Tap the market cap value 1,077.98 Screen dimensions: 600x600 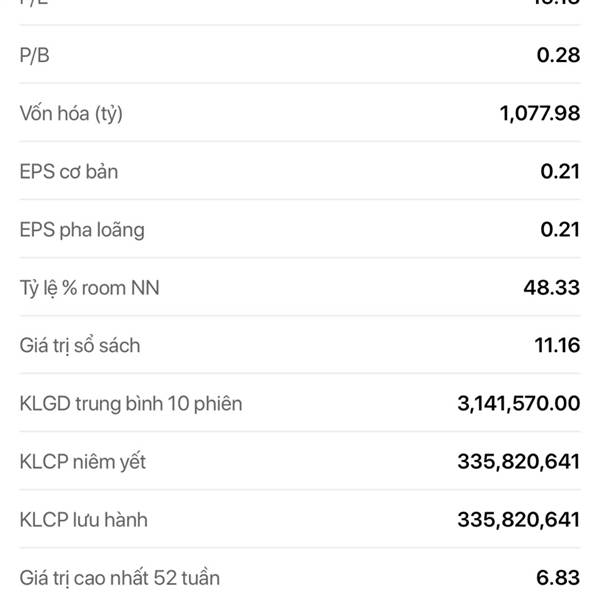540,114
